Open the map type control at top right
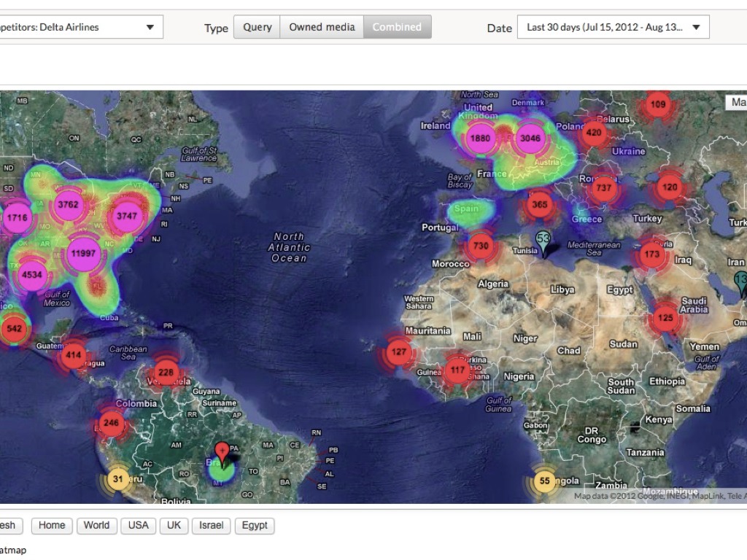Viewport: 747px width, 560px height. 735,103
